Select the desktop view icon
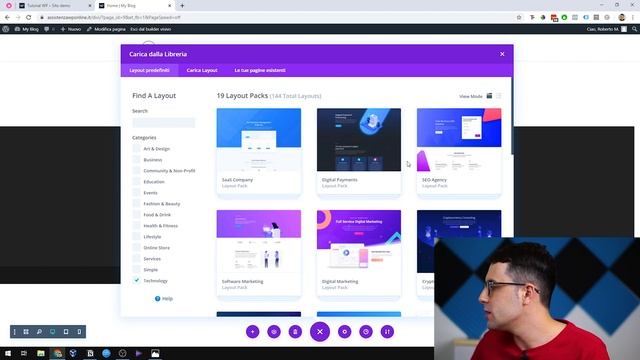This screenshot has width=640, height=360. tap(53, 332)
